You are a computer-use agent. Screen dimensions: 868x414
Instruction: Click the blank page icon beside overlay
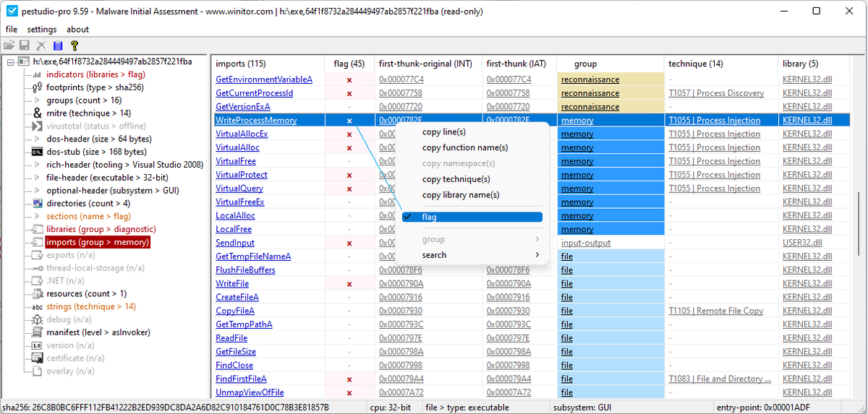[x=38, y=371]
